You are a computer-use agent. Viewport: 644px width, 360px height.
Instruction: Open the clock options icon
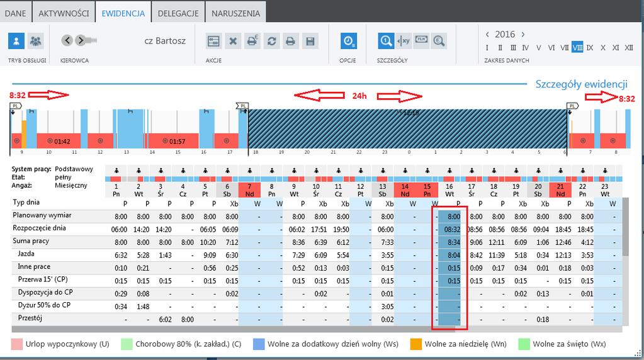[348, 41]
